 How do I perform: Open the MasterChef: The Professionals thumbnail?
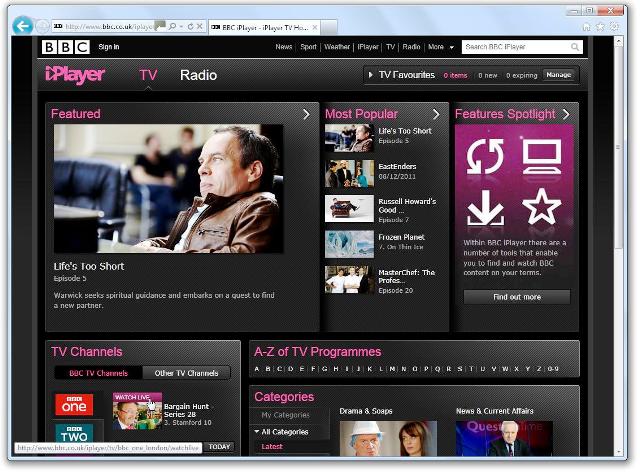click(x=349, y=280)
